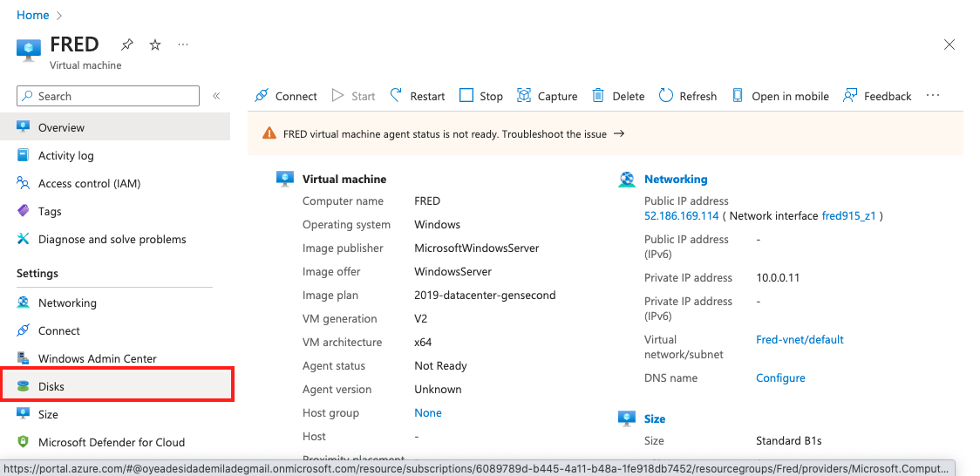Open public IP address 52.186.169.114 link

tap(681, 215)
